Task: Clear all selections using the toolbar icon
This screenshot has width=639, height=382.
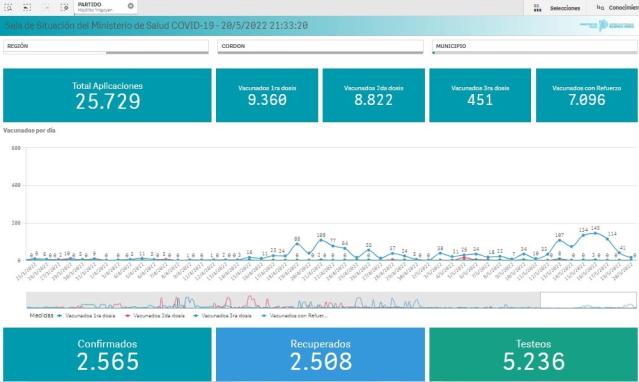Action: click(x=65, y=7)
